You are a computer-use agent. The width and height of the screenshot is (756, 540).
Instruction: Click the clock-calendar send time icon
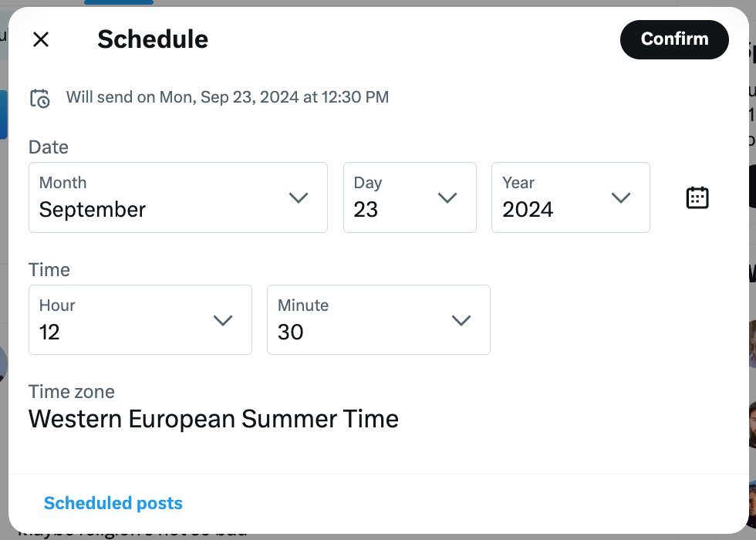(x=39, y=97)
